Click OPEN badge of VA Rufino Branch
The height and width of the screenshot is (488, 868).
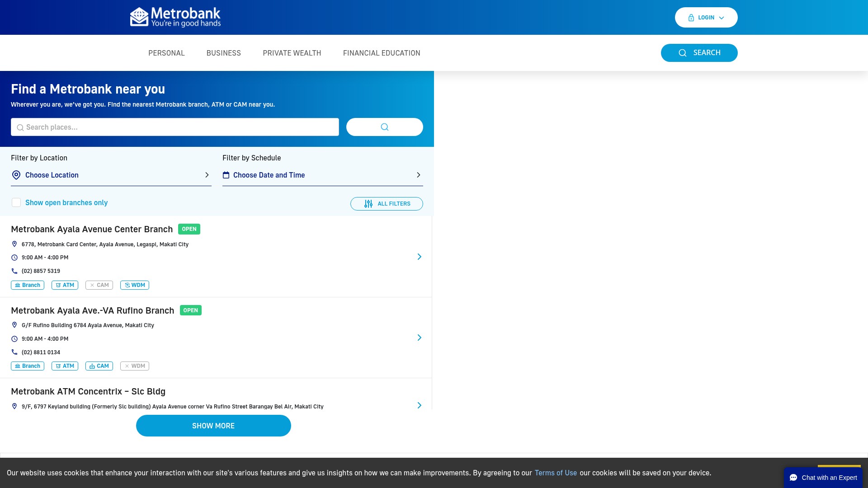point(191,310)
